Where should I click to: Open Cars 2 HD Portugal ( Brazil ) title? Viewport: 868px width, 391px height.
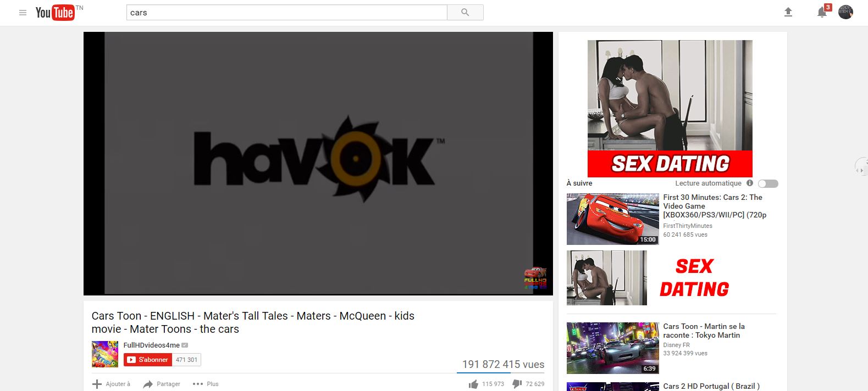(x=711, y=386)
